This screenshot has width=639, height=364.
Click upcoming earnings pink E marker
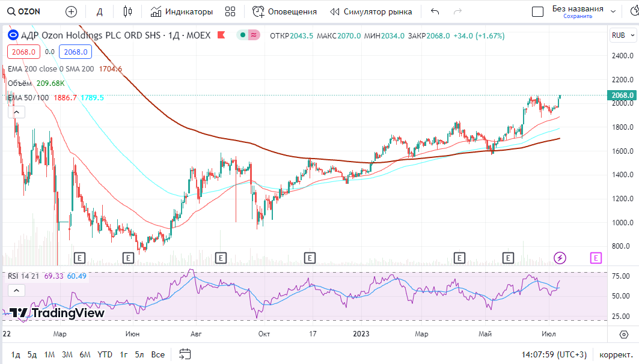click(x=596, y=258)
